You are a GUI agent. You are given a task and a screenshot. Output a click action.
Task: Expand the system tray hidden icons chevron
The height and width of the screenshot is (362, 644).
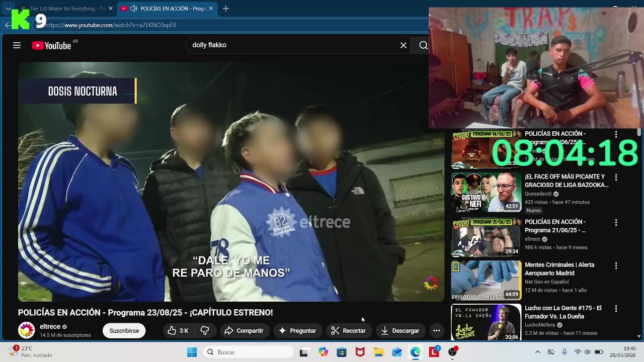[x=537, y=352]
